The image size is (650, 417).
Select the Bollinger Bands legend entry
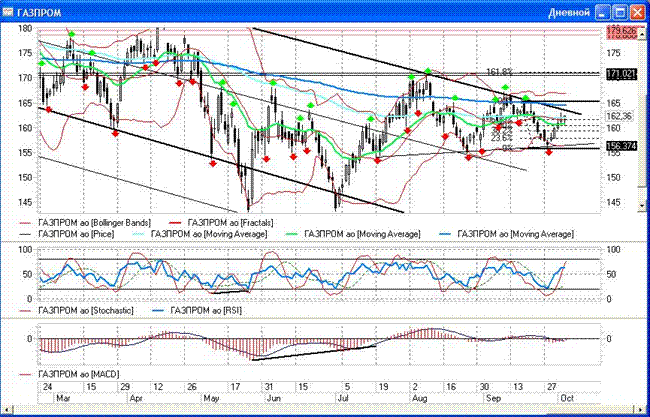[x=85, y=223]
